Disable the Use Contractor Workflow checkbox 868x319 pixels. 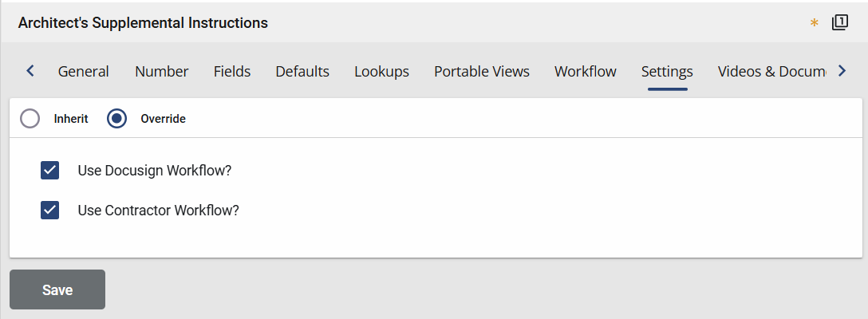point(50,211)
